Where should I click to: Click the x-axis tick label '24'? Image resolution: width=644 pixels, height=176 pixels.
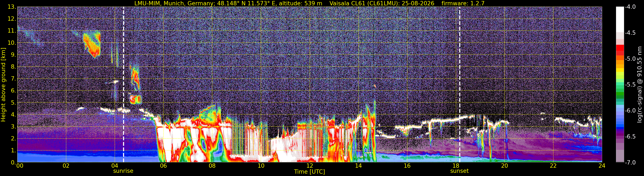(602, 166)
